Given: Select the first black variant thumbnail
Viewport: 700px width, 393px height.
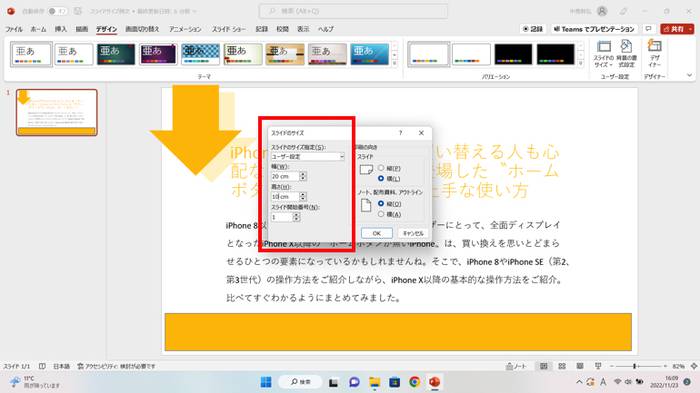Looking at the screenshot, I should 513,54.
